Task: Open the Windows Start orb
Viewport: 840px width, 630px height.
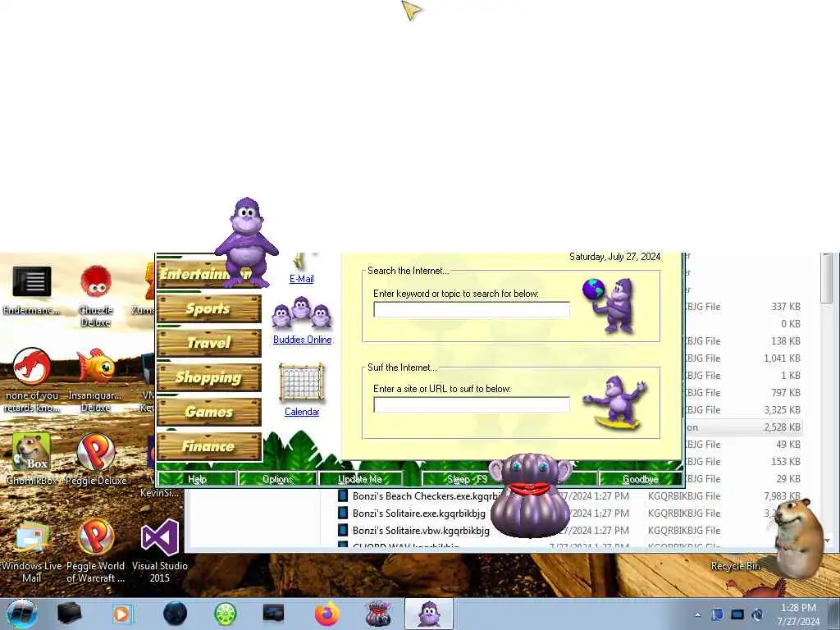Action: pos(22,614)
